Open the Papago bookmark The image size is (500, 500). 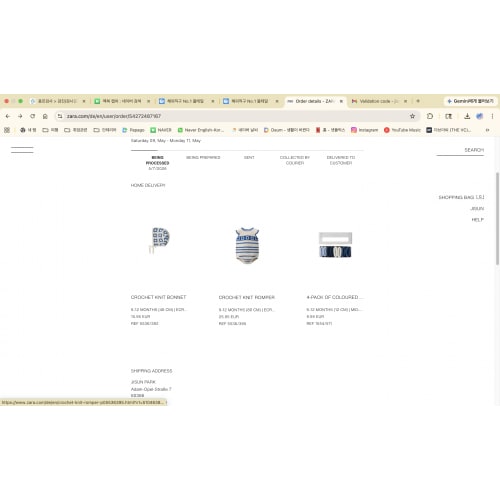click(133, 130)
